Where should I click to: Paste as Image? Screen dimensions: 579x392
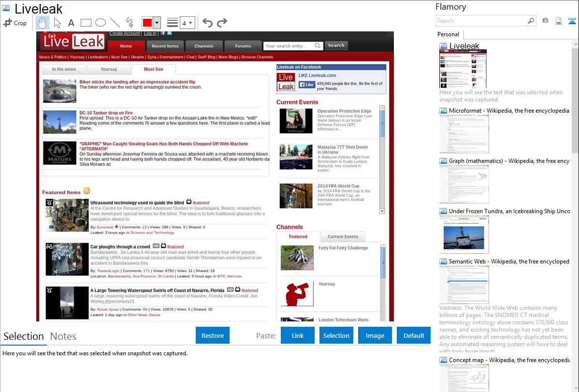click(375, 335)
